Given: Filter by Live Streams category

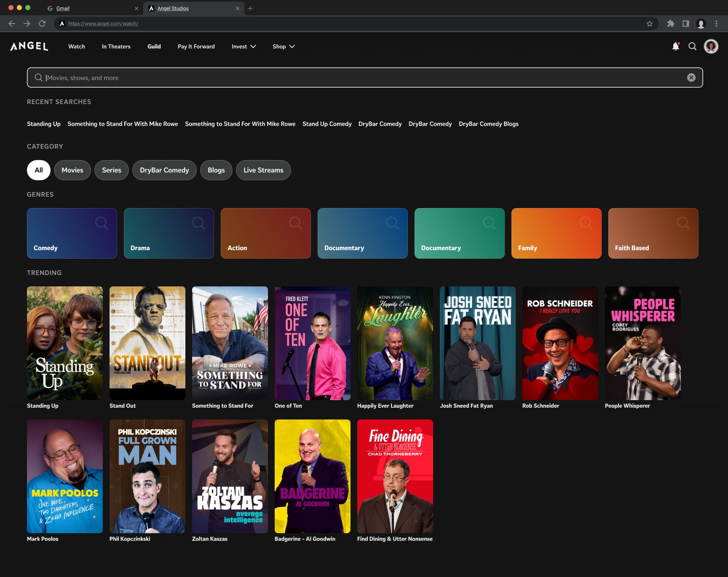Looking at the screenshot, I should (263, 170).
